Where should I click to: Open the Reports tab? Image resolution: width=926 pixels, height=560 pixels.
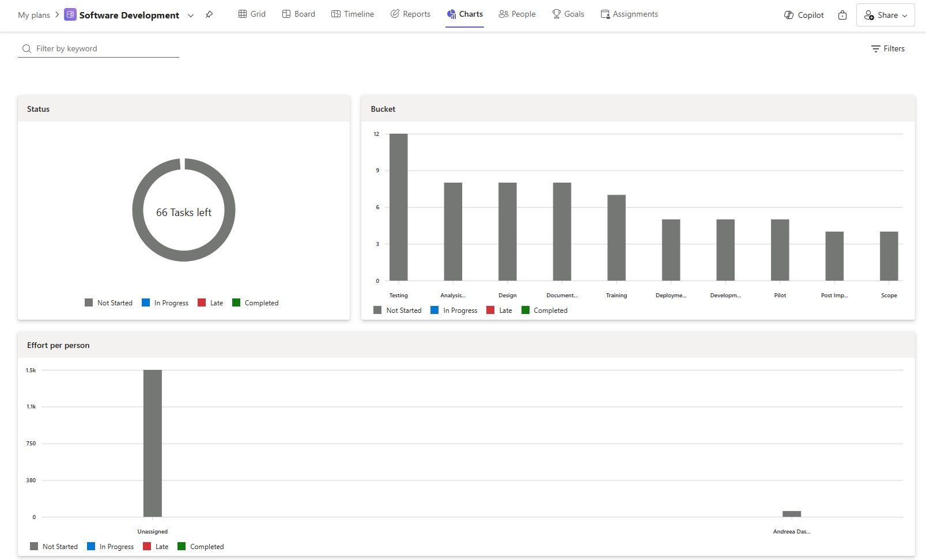410,14
